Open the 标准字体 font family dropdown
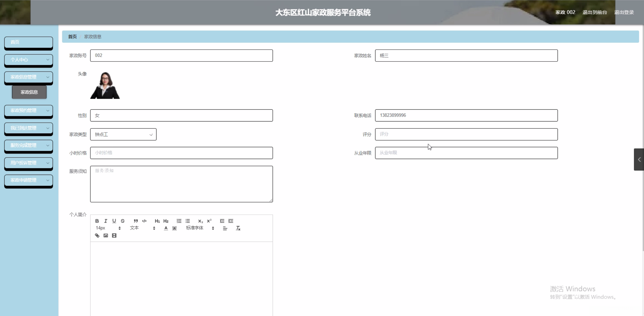Screen dimensions: 644x316 (x=200, y=228)
